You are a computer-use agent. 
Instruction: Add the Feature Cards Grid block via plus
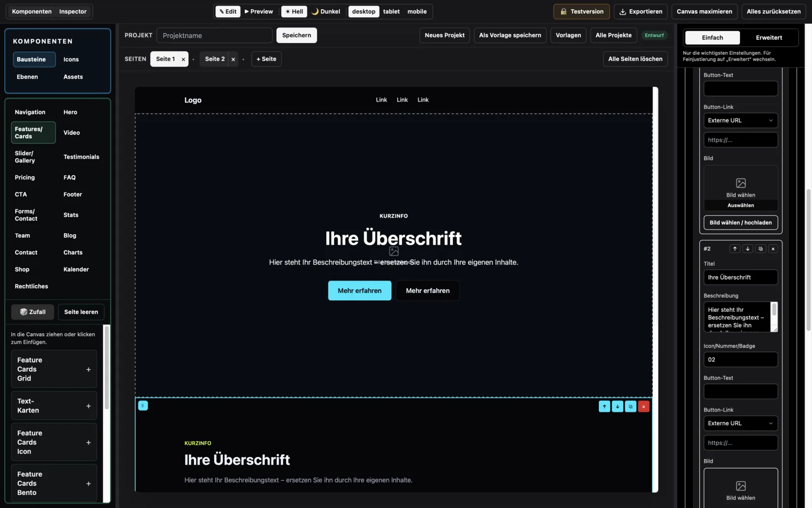(x=88, y=369)
